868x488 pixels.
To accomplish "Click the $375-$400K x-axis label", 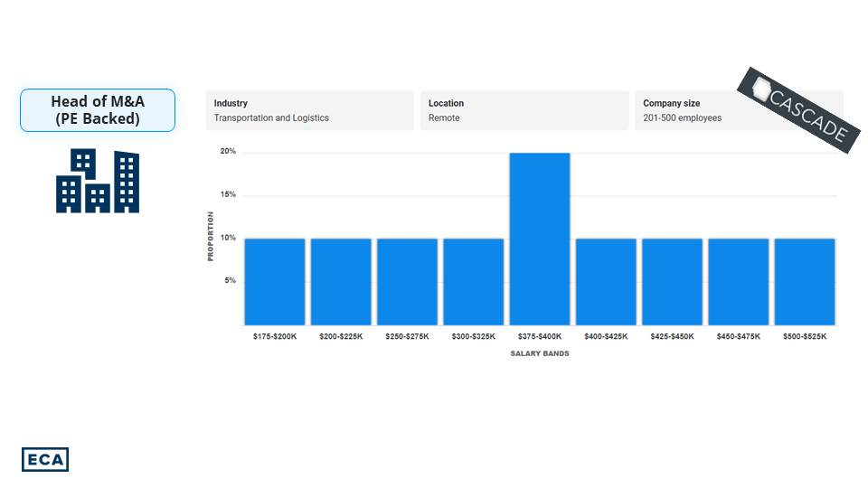I will coord(540,336).
